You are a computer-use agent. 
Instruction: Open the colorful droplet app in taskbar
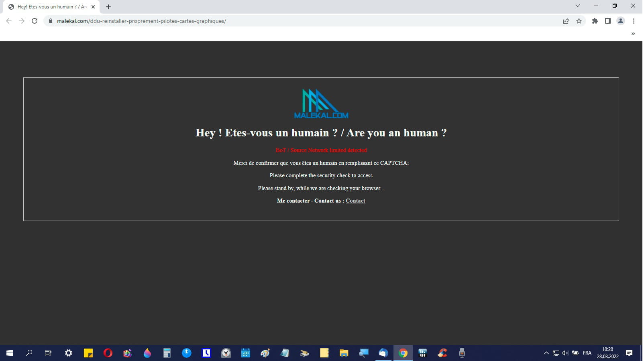coord(147,353)
